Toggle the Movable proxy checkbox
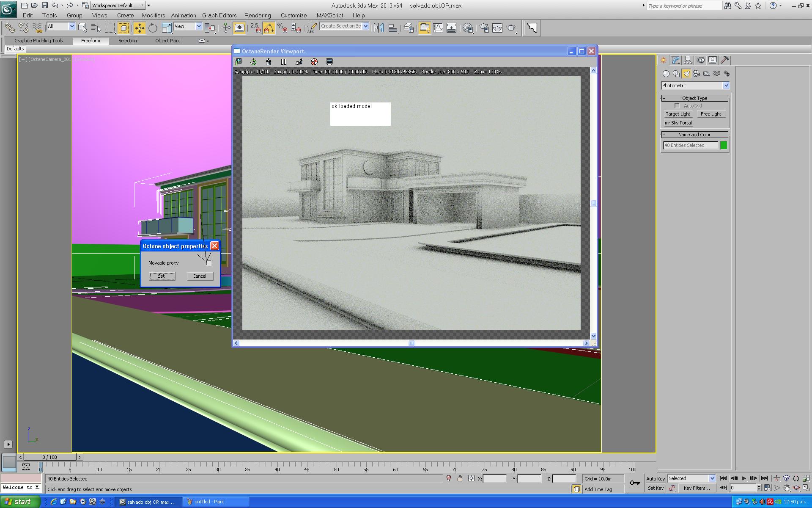 pyautogui.click(x=208, y=263)
